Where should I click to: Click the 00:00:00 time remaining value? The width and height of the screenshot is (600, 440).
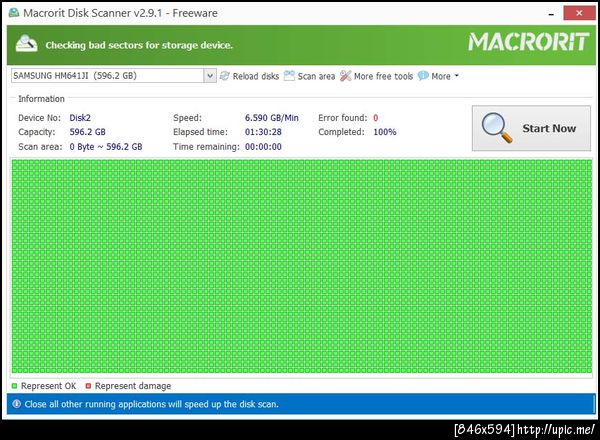[x=263, y=147]
